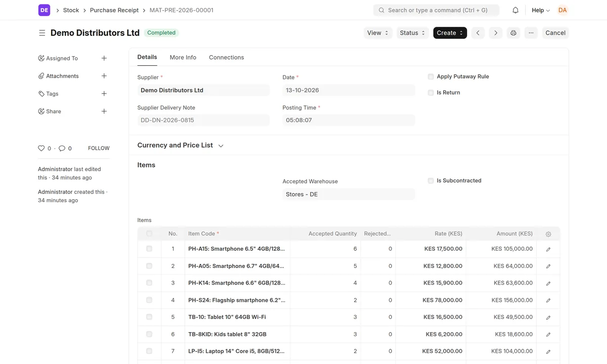607x364 pixels.
Task: Edit row PH-A15 with pencil icon
Action: point(548,249)
